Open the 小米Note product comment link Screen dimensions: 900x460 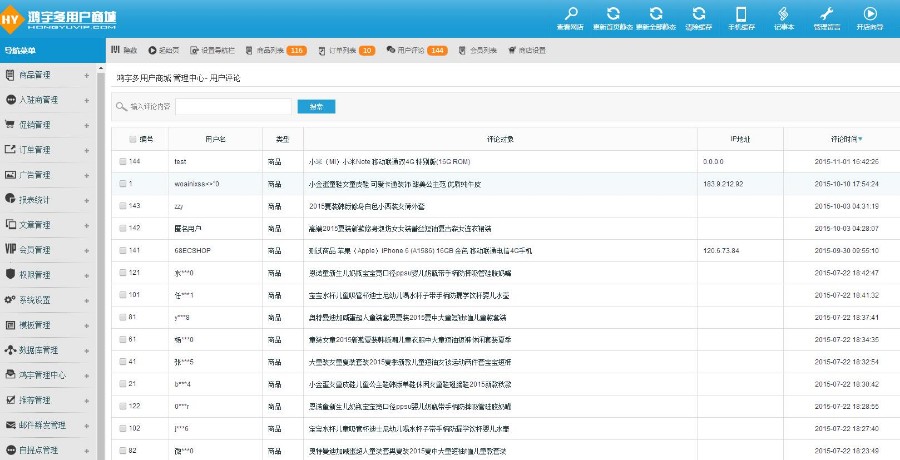[390, 162]
